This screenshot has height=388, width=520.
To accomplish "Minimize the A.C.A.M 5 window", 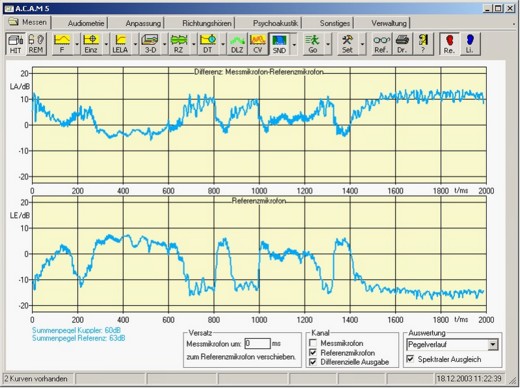I will coord(488,8).
